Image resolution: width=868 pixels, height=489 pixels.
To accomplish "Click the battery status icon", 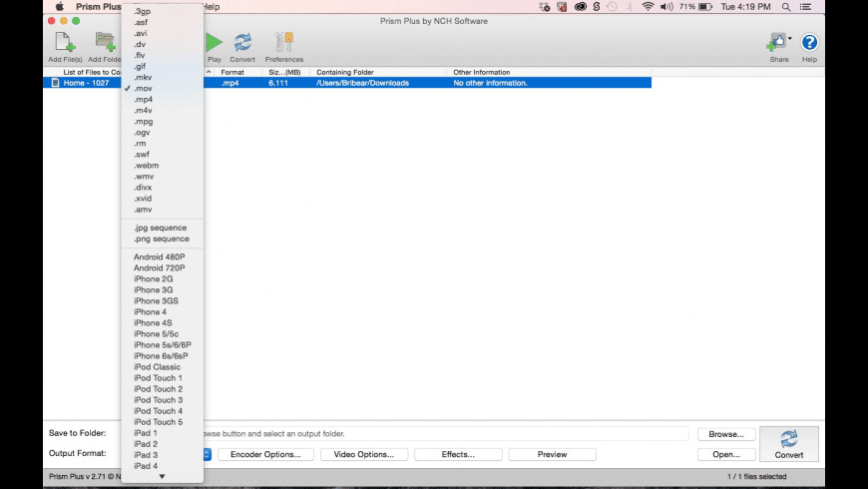I will [705, 7].
